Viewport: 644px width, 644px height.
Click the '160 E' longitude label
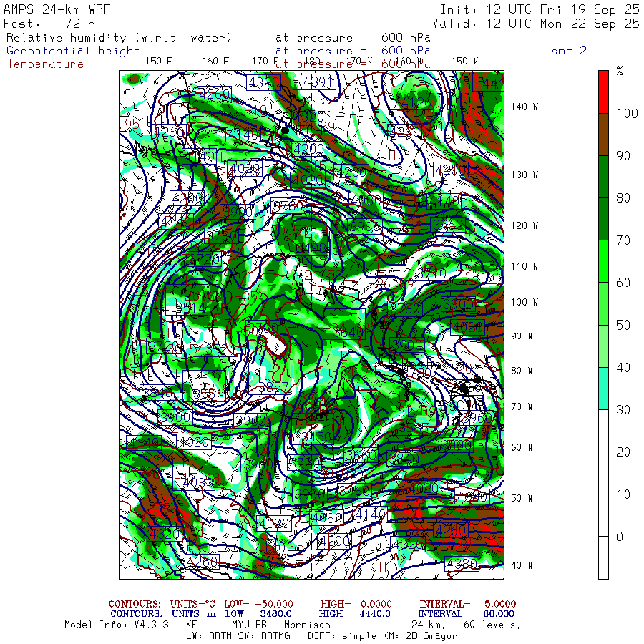(215, 62)
